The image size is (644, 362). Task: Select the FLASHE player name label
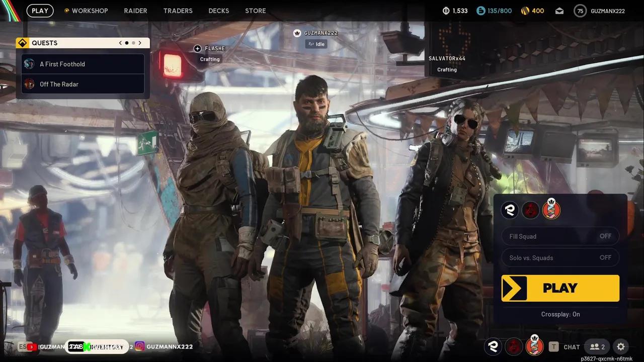click(215, 48)
